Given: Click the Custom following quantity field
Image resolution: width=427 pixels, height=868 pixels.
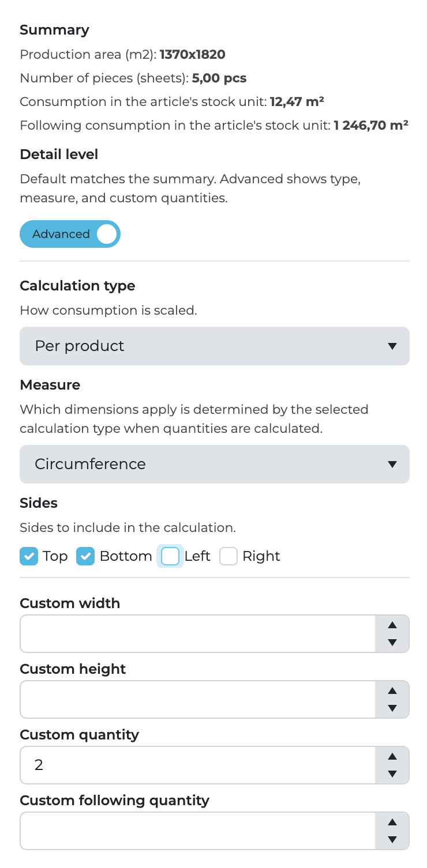Looking at the screenshot, I should point(197,831).
